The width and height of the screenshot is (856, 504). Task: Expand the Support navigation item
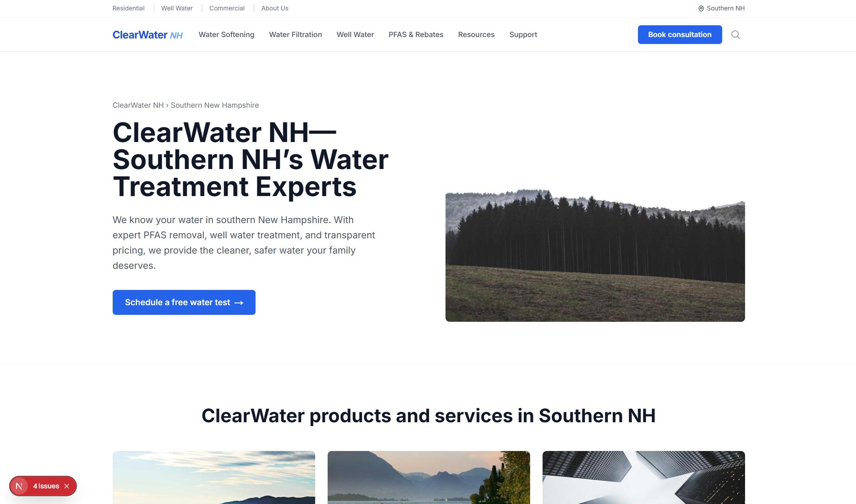pyautogui.click(x=523, y=35)
